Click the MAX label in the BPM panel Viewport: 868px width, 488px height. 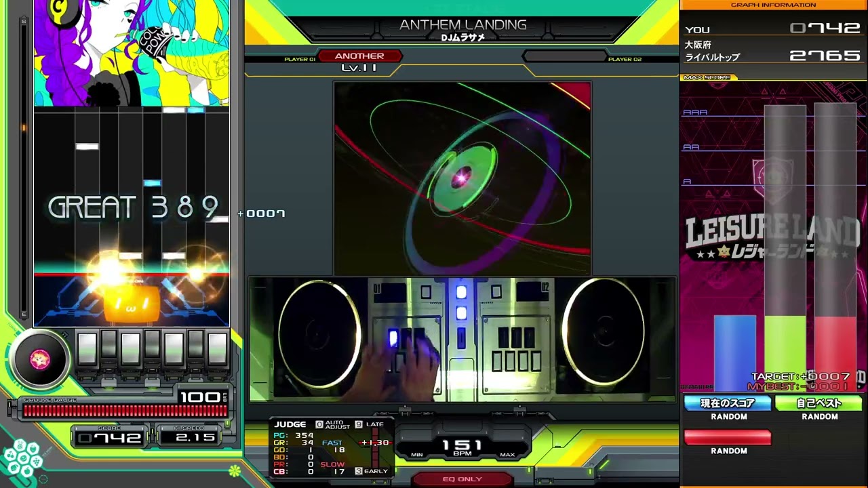pyautogui.click(x=507, y=455)
